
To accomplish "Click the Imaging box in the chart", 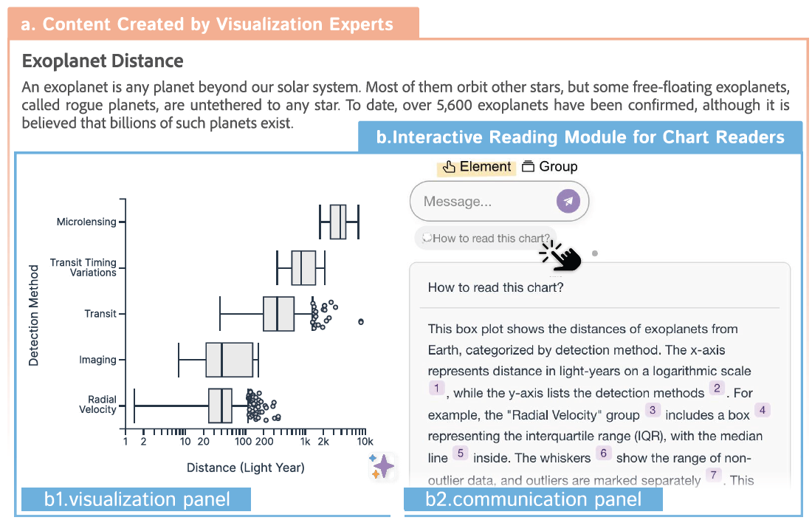I will [229, 360].
